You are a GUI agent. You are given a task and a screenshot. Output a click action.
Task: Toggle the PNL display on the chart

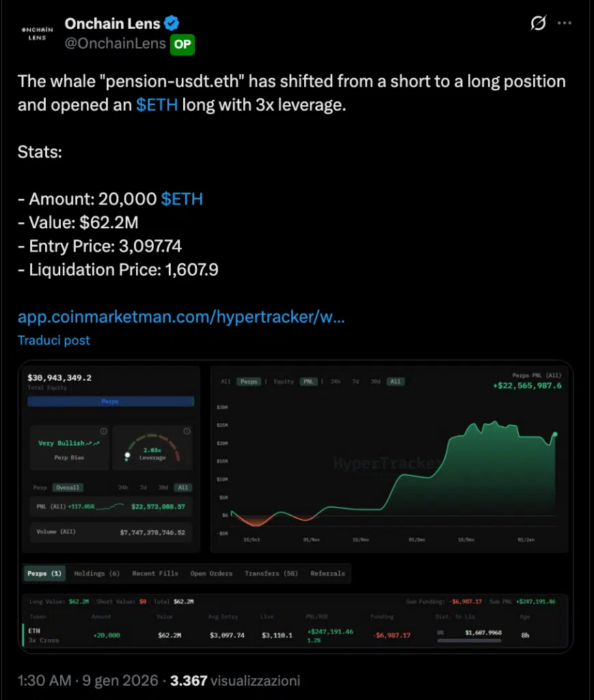click(x=309, y=381)
